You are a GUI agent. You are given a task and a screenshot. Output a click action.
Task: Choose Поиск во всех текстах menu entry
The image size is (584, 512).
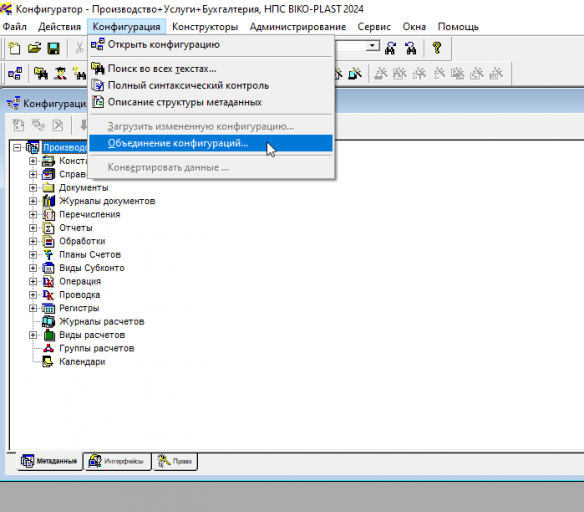[211, 69]
